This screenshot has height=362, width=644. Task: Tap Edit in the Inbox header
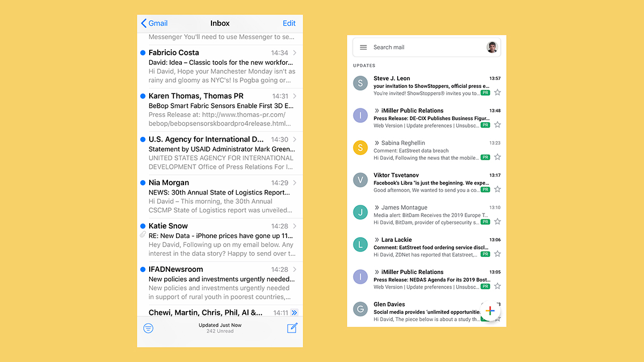[x=289, y=23]
